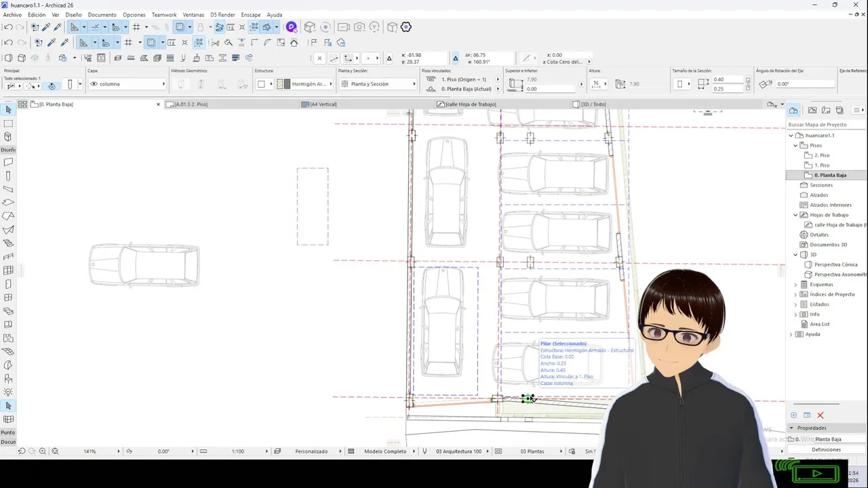Click the zoom in magnifier icon
Viewport: 868px width, 488px height.
pos(43,451)
